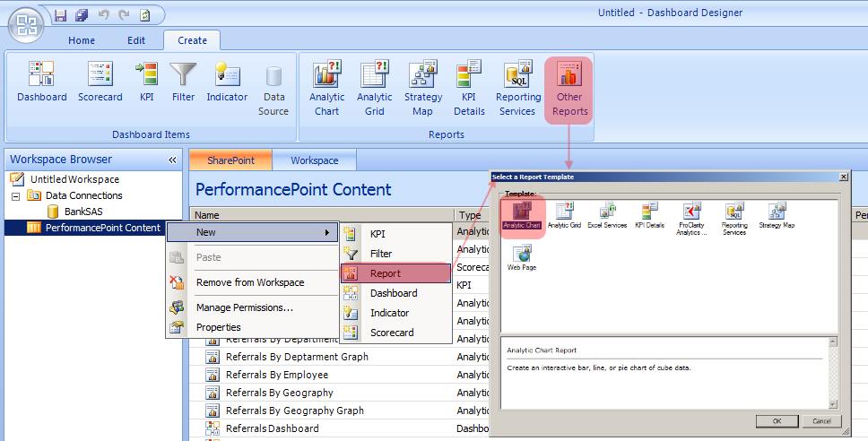The image size is (868, 441).
Task: Choose Indicator in the New submenu
Action: [395, 313]
